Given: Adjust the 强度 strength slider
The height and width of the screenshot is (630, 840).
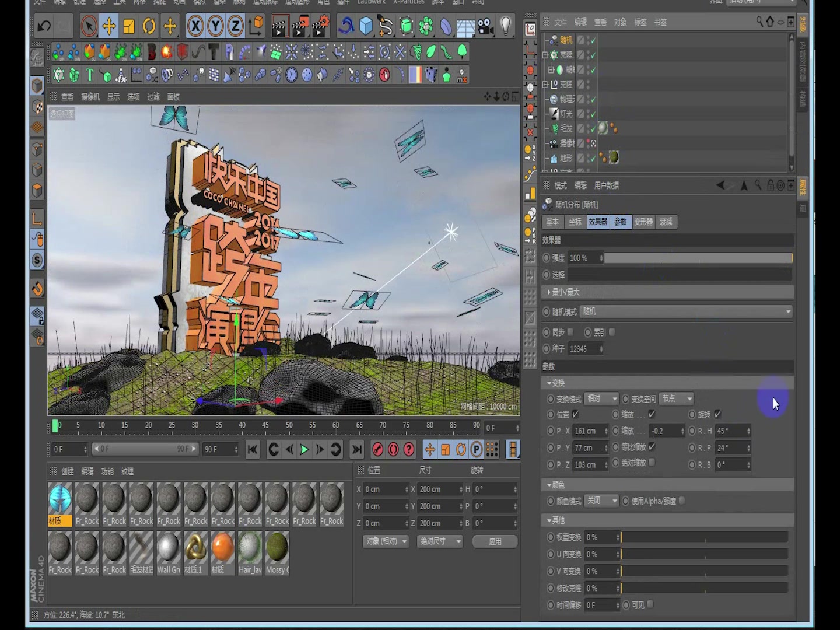Looking at the screenshot, I should [x=698, y=258].
